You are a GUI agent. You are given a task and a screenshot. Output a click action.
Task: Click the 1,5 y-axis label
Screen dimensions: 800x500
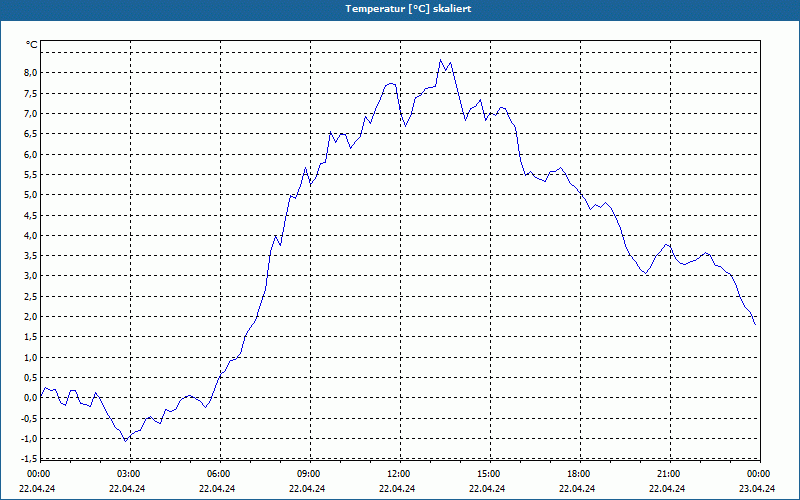pyautogui.click(x=31, y=337)
